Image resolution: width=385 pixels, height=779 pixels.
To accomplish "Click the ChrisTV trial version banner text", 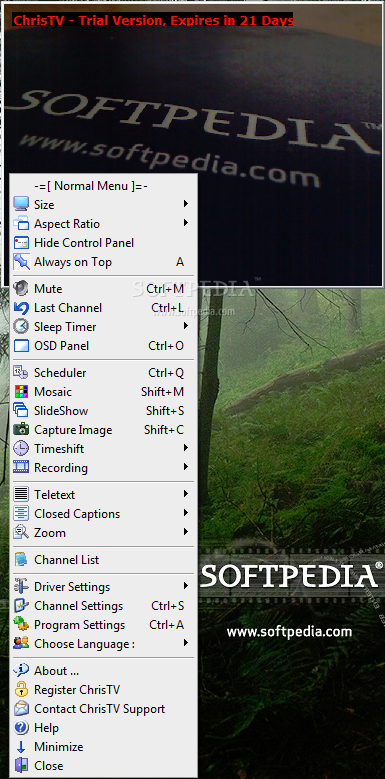I will click(x=153, y=20).
